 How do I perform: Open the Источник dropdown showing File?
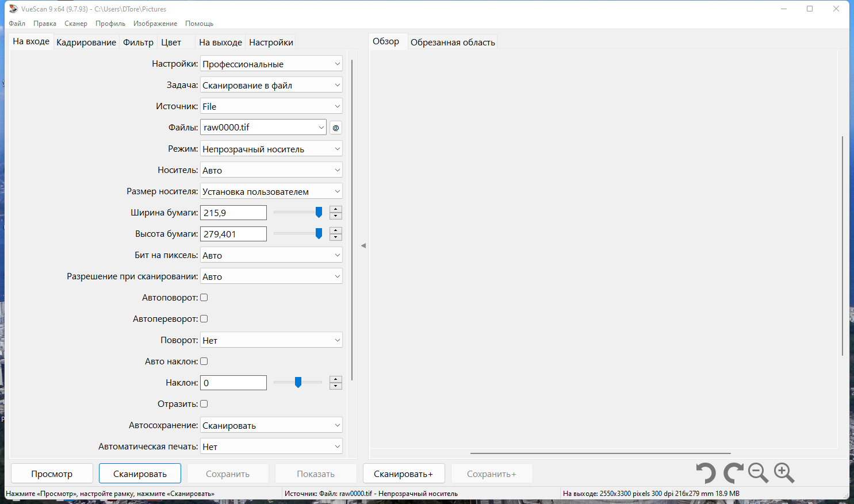coord(271,106)
